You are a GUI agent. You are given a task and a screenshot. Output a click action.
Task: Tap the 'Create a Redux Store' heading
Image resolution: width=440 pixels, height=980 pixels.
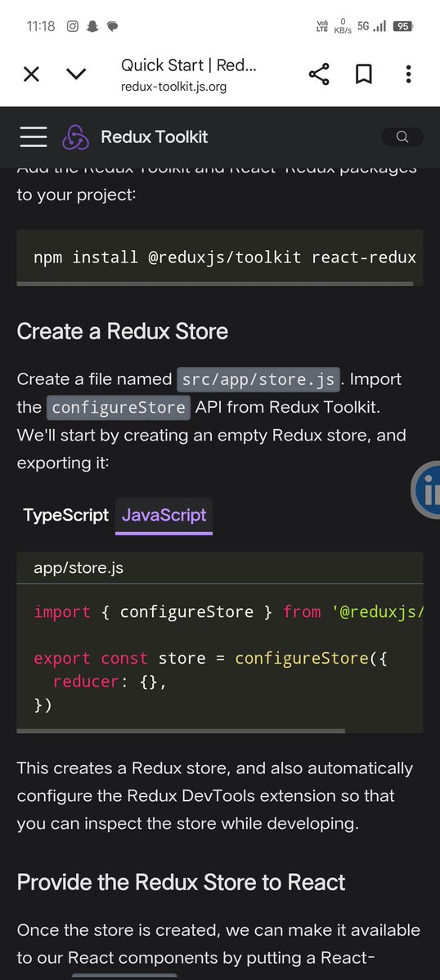(x=123, y=331)
